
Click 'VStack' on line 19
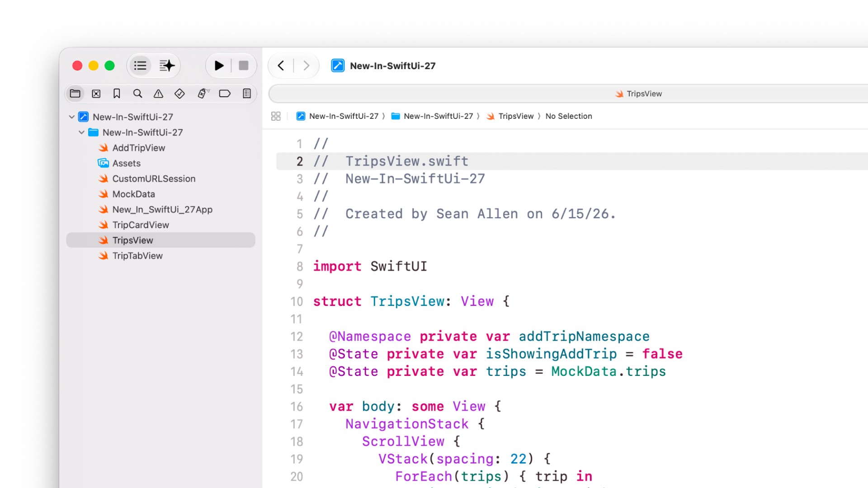(x=403, y=459)
